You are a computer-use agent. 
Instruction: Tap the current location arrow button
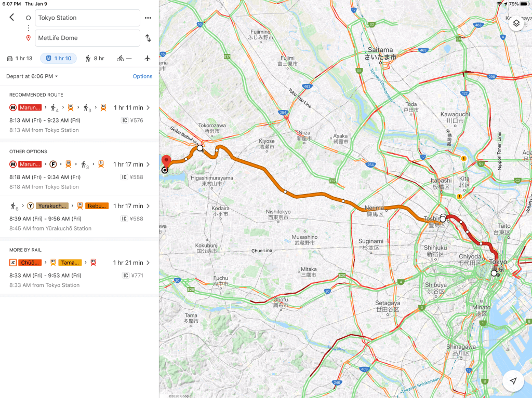tap(513, 381)
